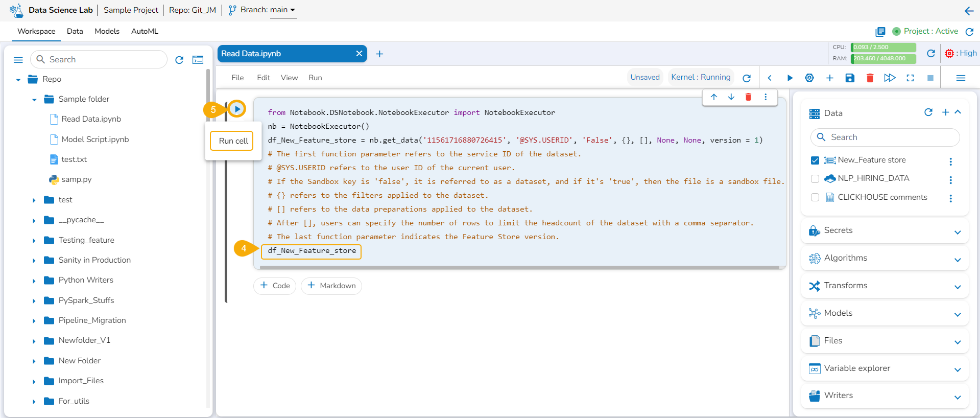Delete the cell using the red toolbar trash icon

coord(870,78)
